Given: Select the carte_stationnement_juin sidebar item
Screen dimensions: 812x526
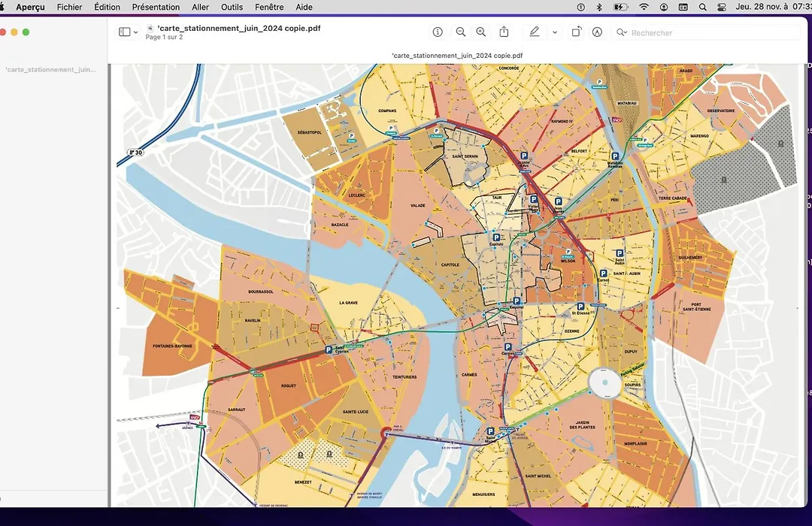Looking at the screenshot, I should tap(51, 69).
